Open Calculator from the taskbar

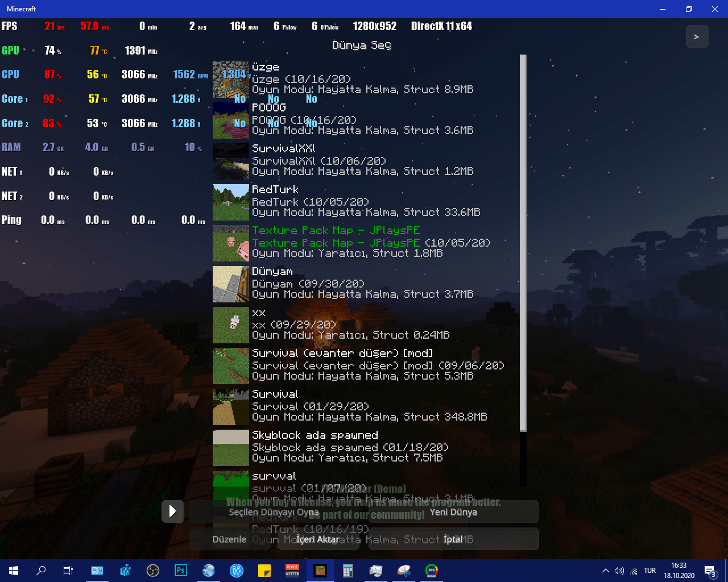(x=348, y=571)
